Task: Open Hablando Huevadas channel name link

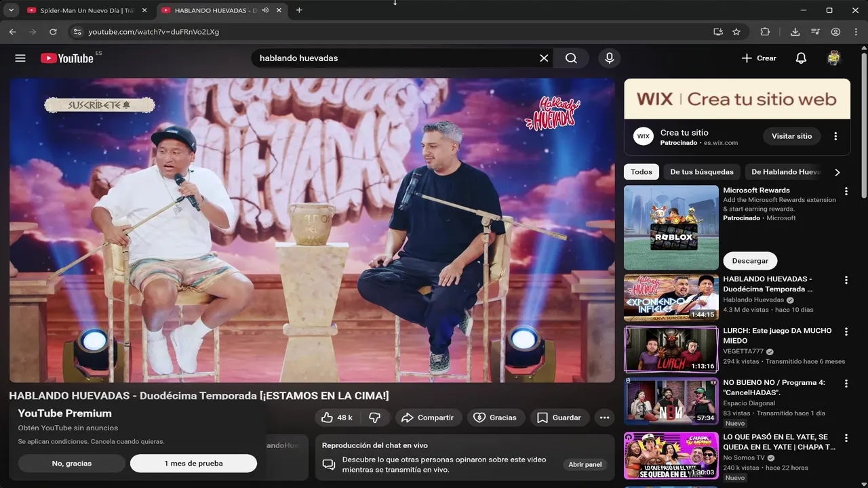Action: 753,300
